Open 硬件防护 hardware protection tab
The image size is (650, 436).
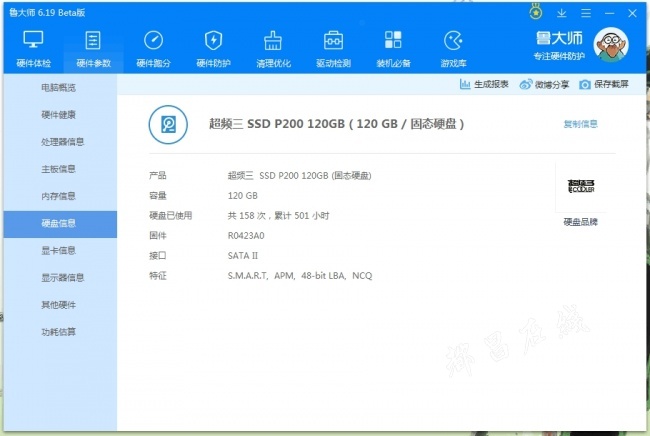coord(213,49)
